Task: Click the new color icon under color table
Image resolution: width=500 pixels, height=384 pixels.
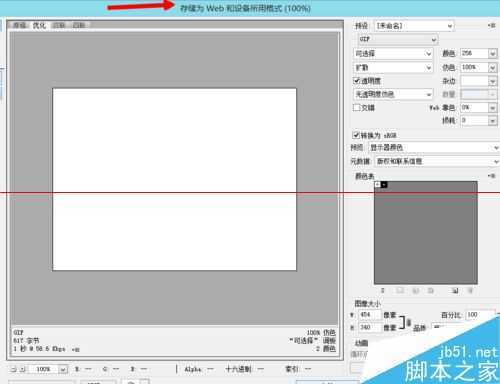Action: coord(455,291)
